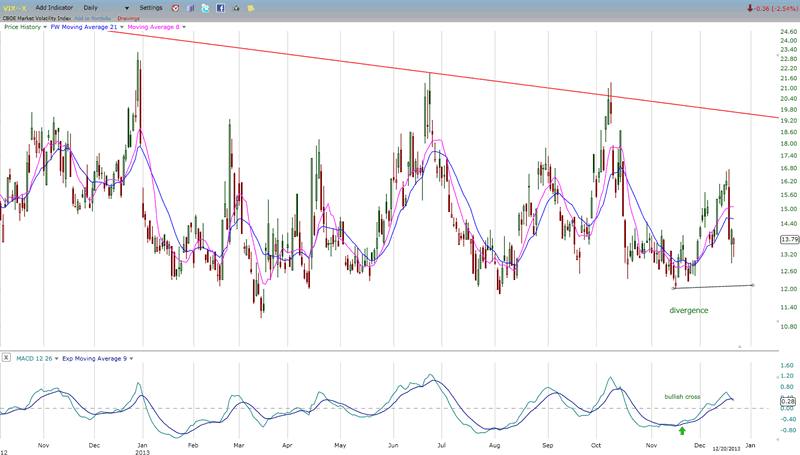Click the bar chart icon in toolbar
The height and width of the screenshot is (455, 800).
[190, 7]
